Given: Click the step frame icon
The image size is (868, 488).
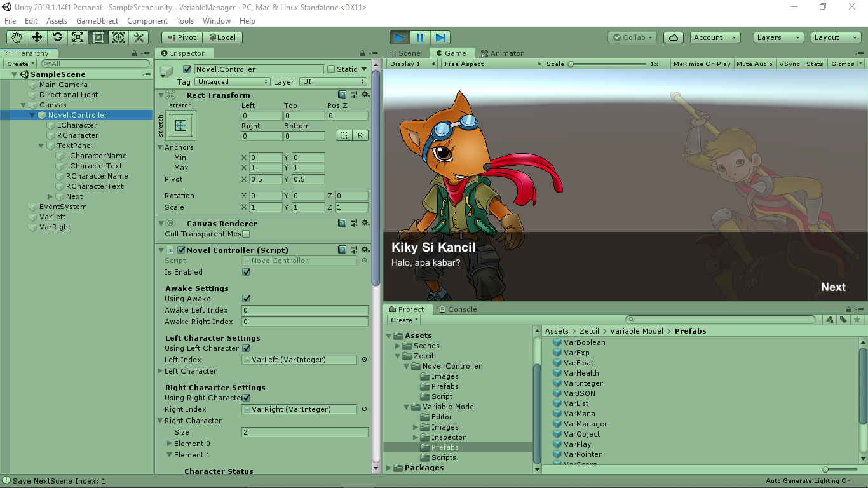Looking at the screenshot, I should pyautogui.click(x=440, y=37).
